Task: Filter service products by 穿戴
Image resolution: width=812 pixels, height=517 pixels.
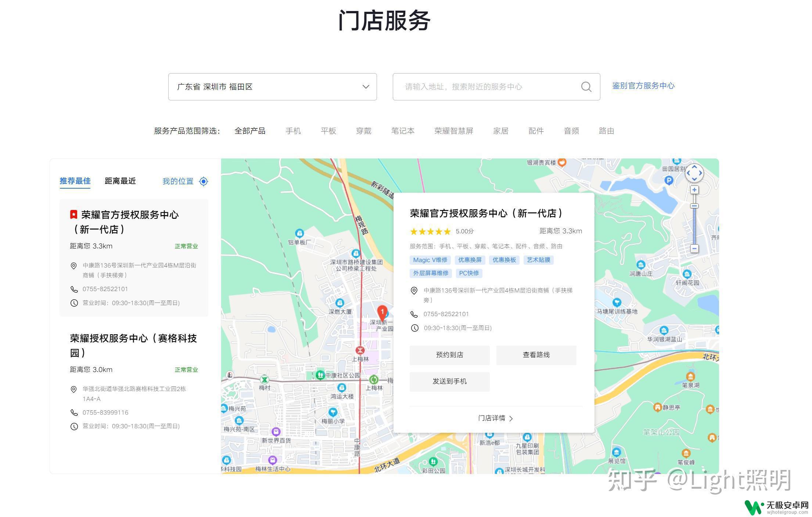Action: click(363, 131)
